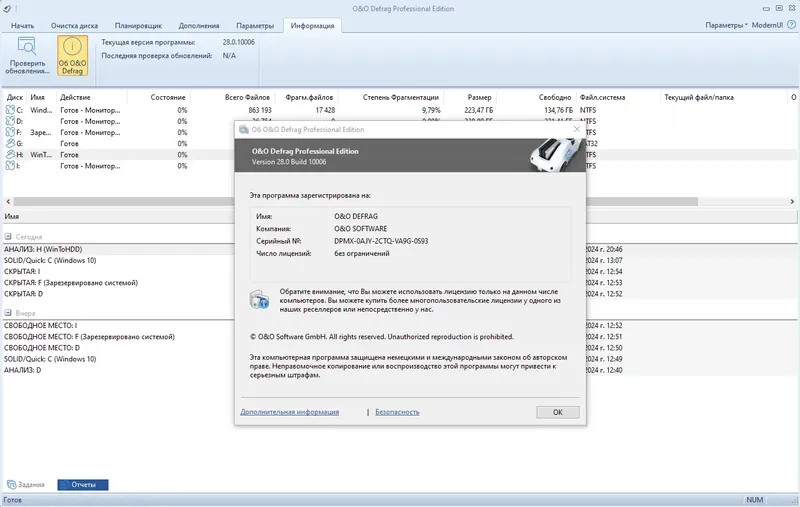Sort by the Степень Фрагментации column header

tap(401, 97)
